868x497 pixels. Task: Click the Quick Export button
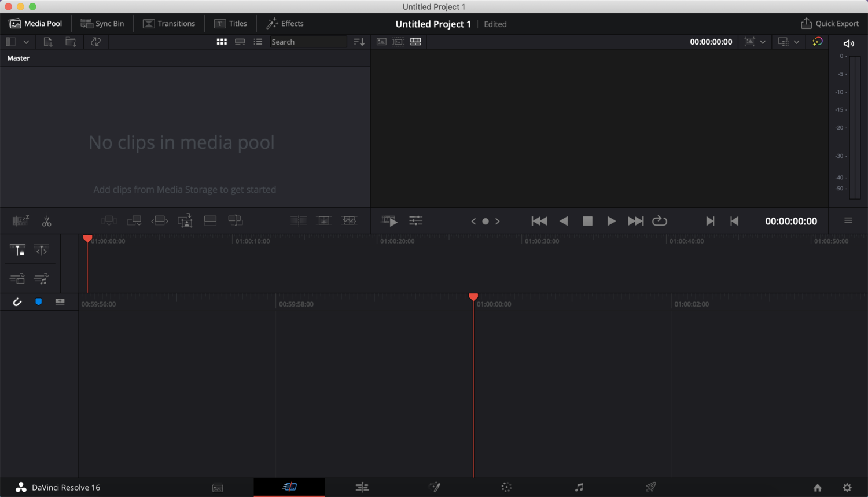pyautogui.click(x=830, y=24)
